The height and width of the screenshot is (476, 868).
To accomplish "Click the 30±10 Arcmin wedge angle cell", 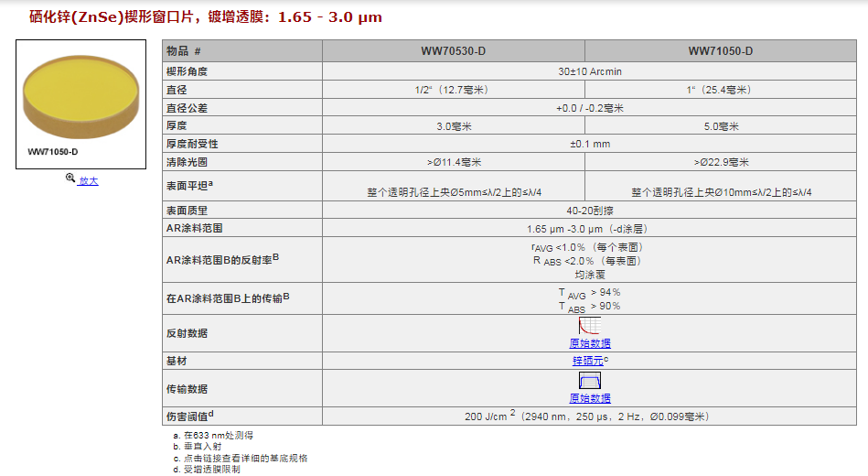I will pyautogui.click(x=589, y=70).
